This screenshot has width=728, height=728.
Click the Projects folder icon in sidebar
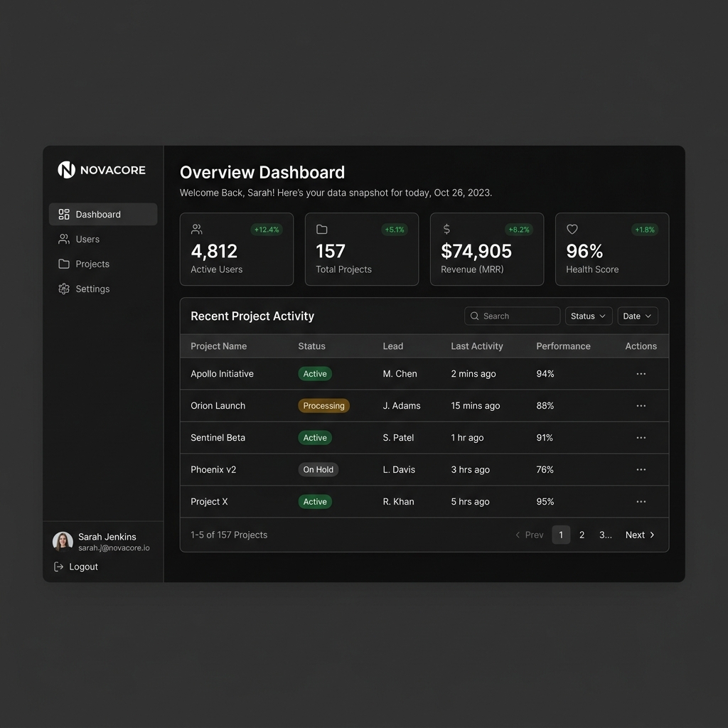coord(64,264)
